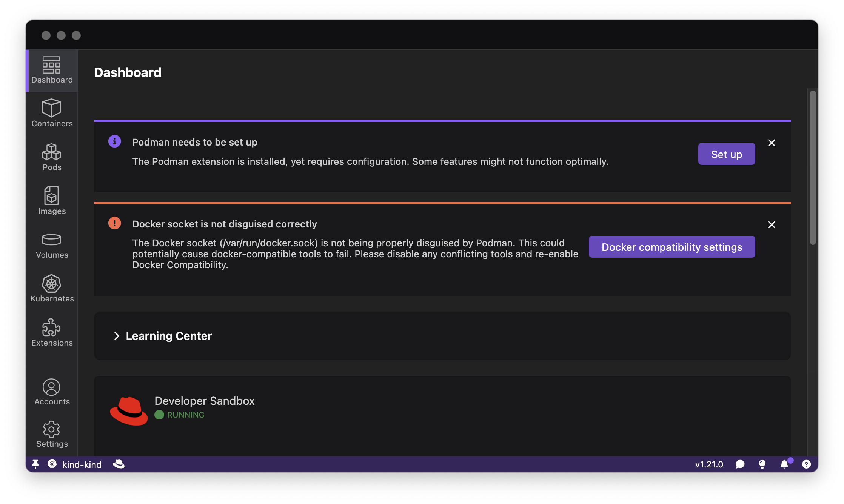Open the Volumes page
This screenshot has height=504, width=844.
pyautogui.click(x=52, y=244)
